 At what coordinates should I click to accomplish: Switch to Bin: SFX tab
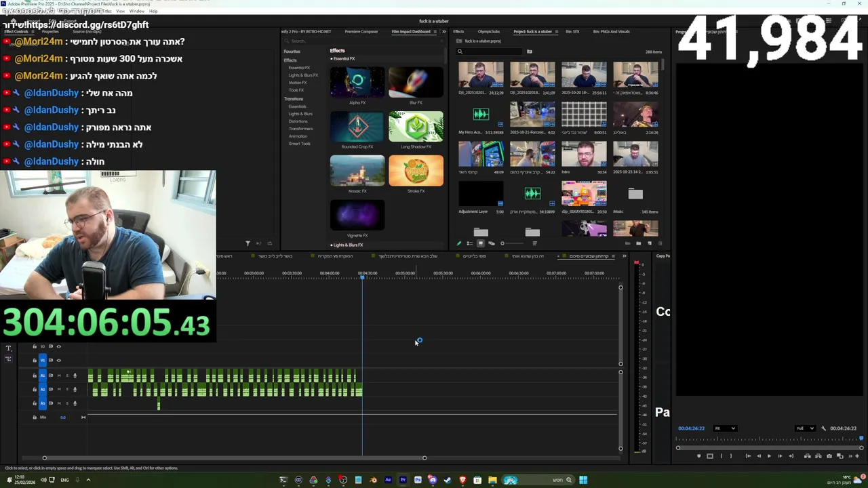click(572, 32)
